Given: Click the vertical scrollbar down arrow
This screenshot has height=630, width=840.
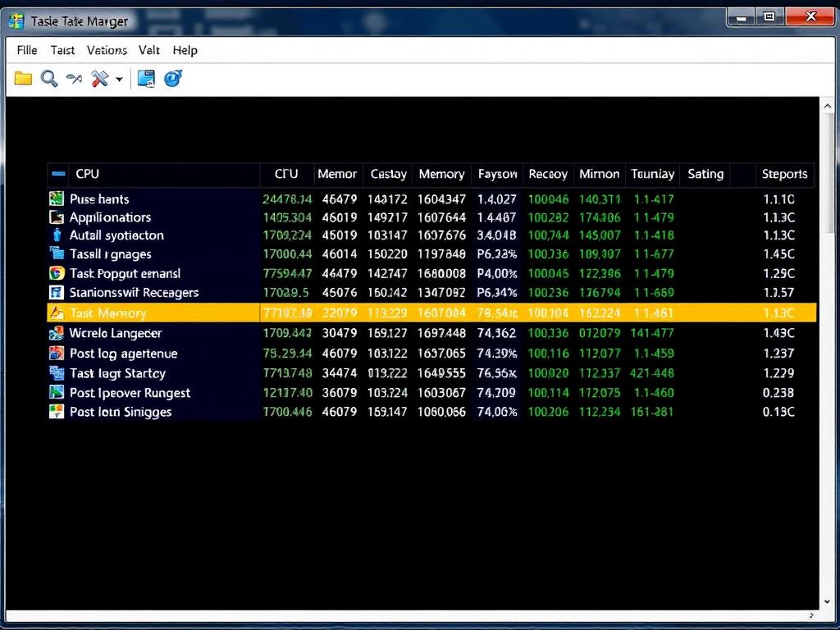Looking at the screenshot, I should [x=828, y=601].
